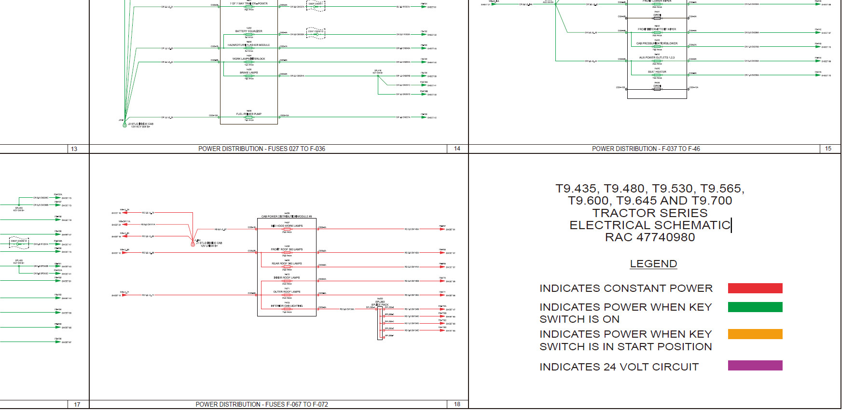Click the fuse symbol under INTERIOR CAB LIGHTING
Screen dimensions: 868x411
point(287,309)
